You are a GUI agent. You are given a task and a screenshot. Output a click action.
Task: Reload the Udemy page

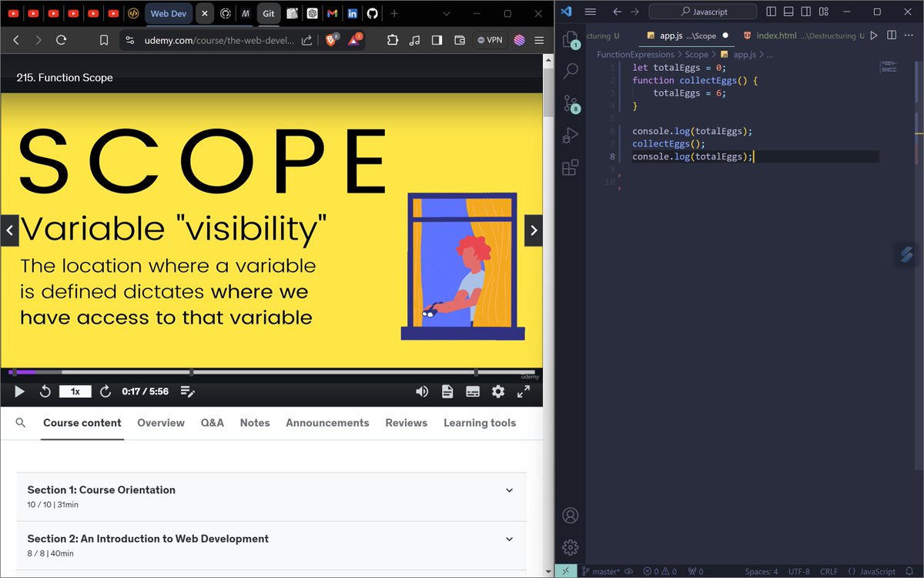[x=62, y=40]
